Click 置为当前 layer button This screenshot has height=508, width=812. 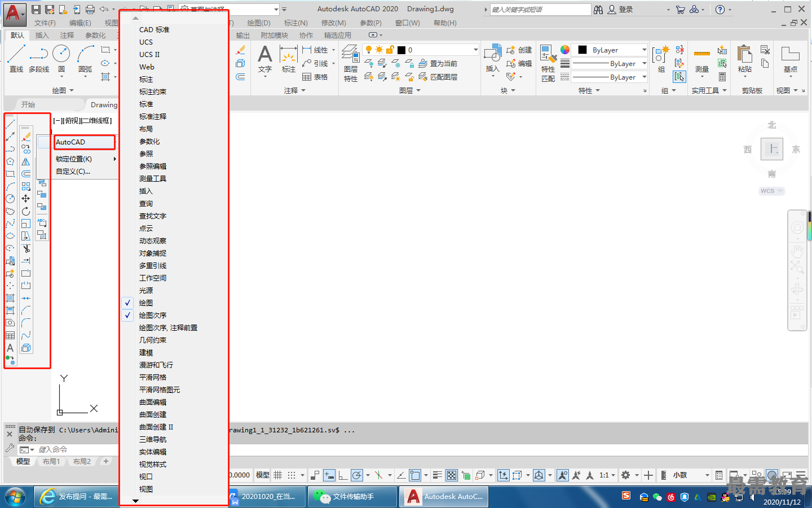tap(438, 63)
